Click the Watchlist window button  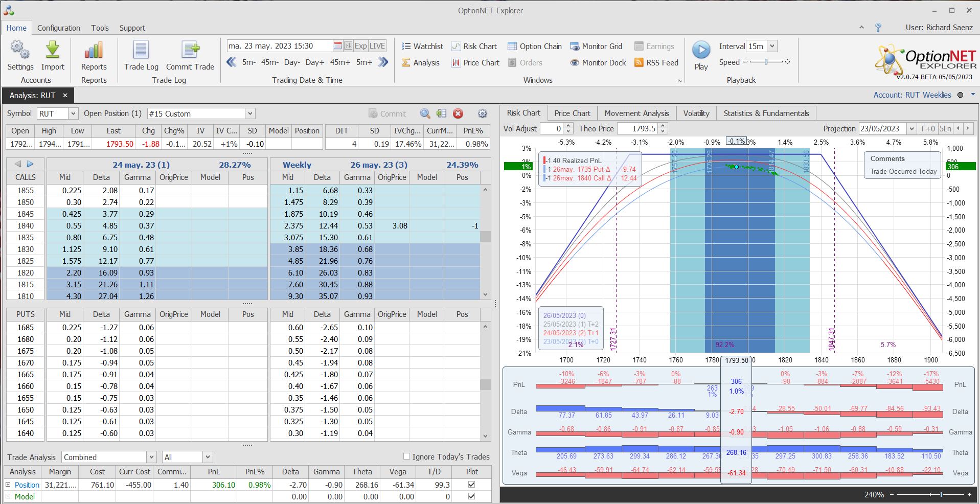[x=422, y=47]
